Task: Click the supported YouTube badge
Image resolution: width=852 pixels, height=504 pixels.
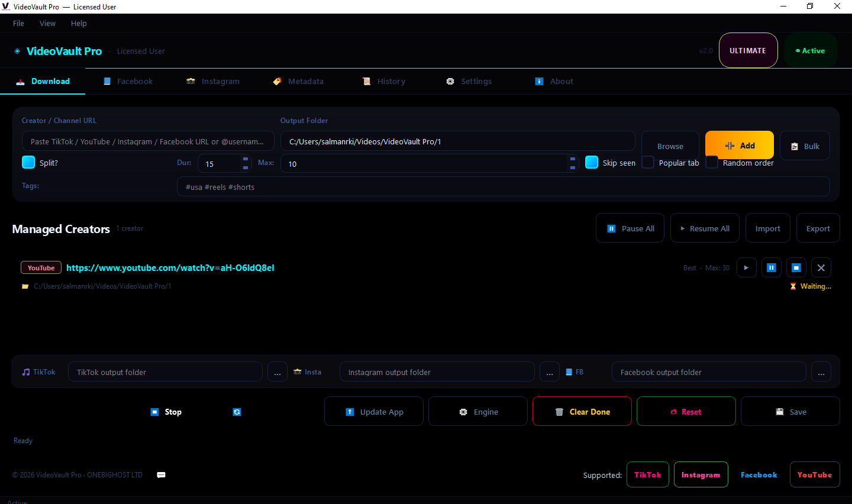Action: tap(815, 475)
